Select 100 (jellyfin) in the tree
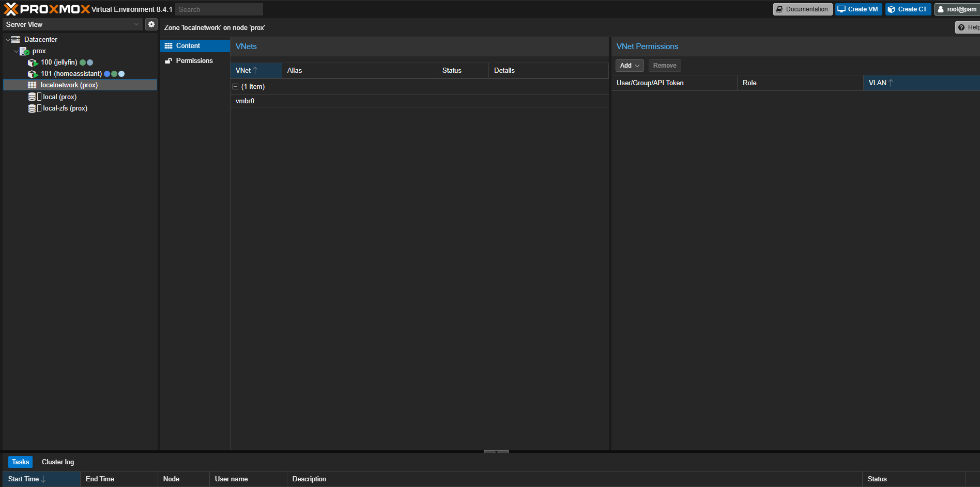 pos(80,62)
